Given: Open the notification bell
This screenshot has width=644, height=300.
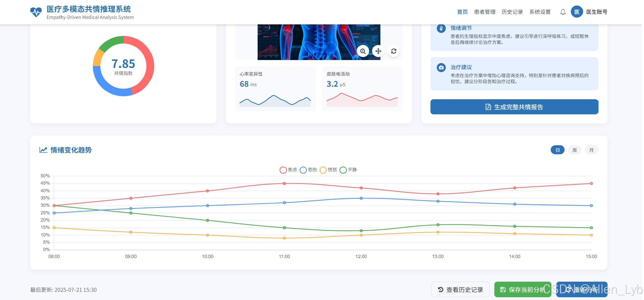Looking at the screenshot, I should click(563, 12).
